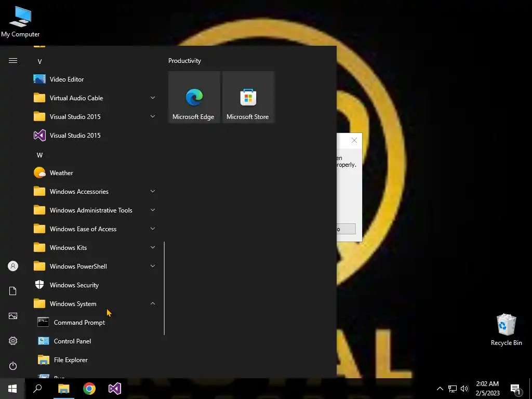This screenshot has height=399, width=532.
Task: Expand the Windows PowerShell folder
Action: [x=95, y=267]
